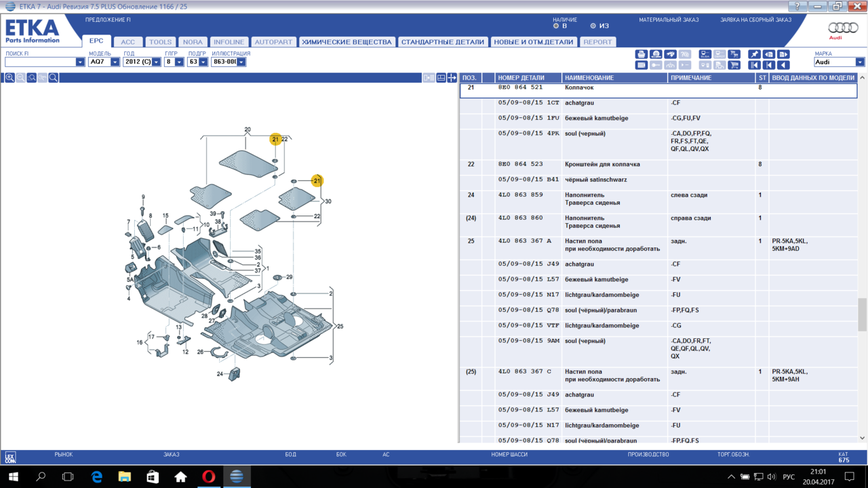This screenshot has height=488, width=868.
Task: Select the 'В' availability radio button
Action: [x=556, y=26]
